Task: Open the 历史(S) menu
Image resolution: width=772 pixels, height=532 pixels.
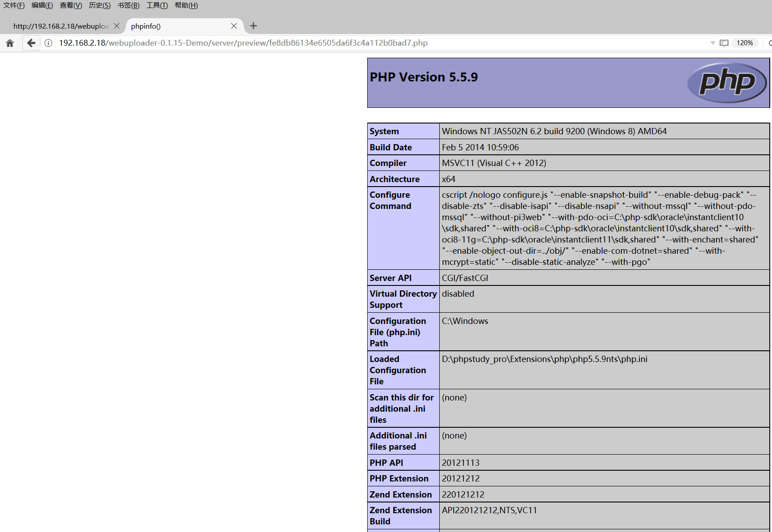Action: tap(99, 5)
